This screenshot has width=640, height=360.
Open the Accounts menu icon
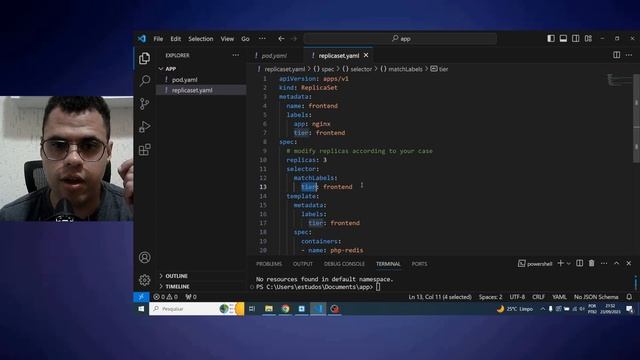tap(144, 258)
